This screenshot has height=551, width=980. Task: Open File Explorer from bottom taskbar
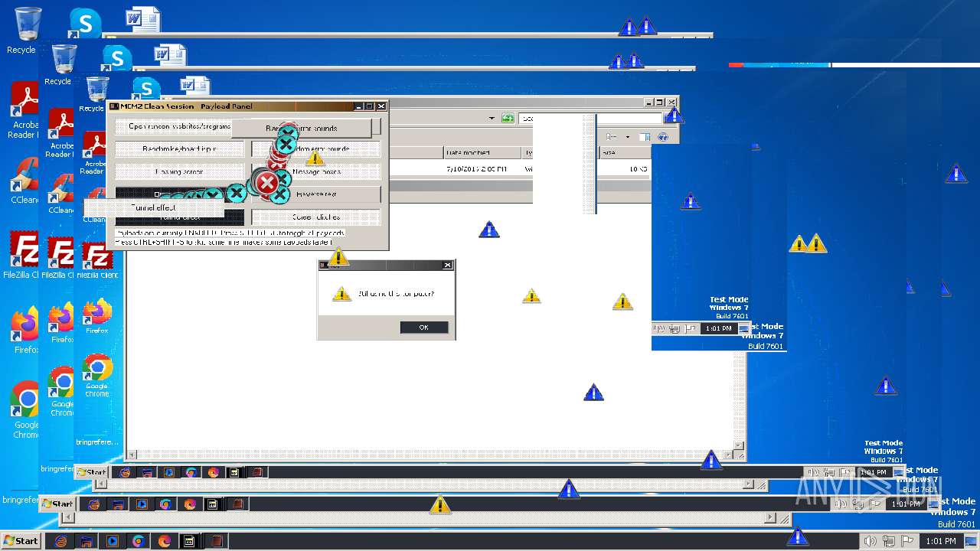pos(87,541)
